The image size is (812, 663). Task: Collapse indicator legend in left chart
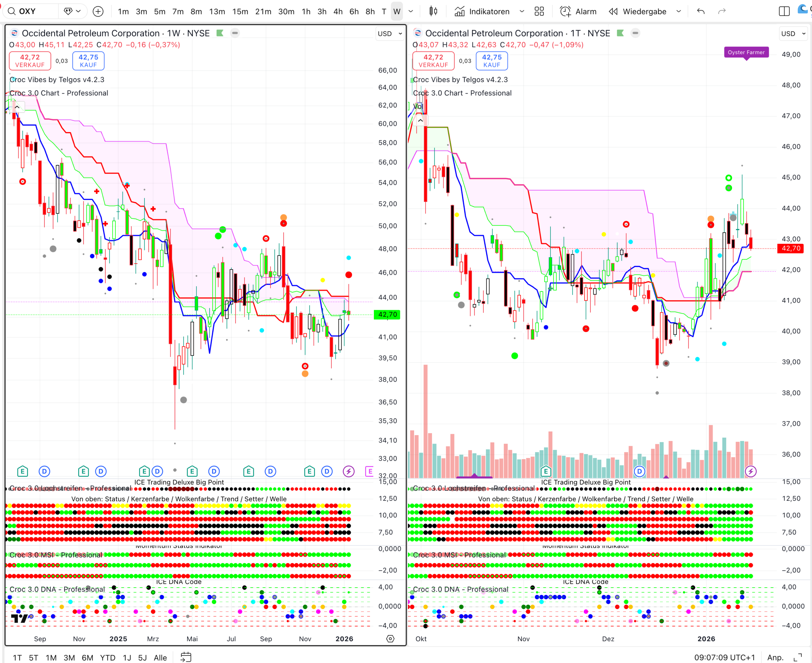pyautogui.click(x=17, y=107)
